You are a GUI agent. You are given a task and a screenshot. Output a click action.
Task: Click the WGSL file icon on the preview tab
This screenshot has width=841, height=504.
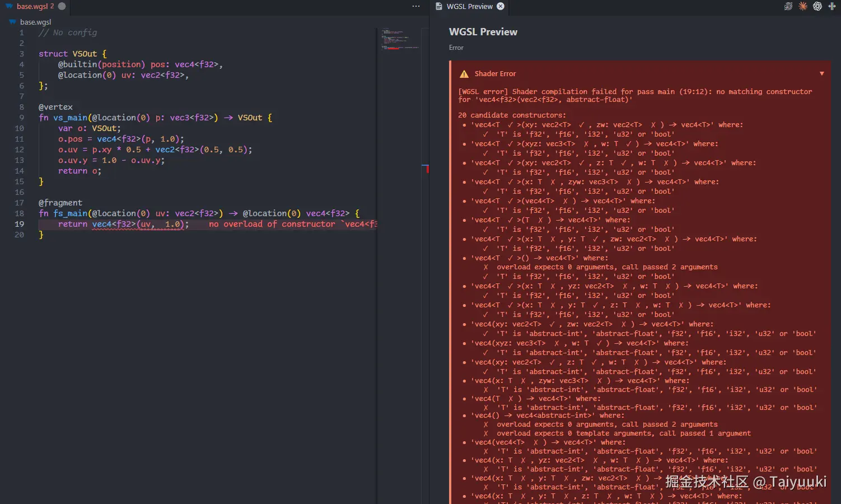(x=437, y=7)
